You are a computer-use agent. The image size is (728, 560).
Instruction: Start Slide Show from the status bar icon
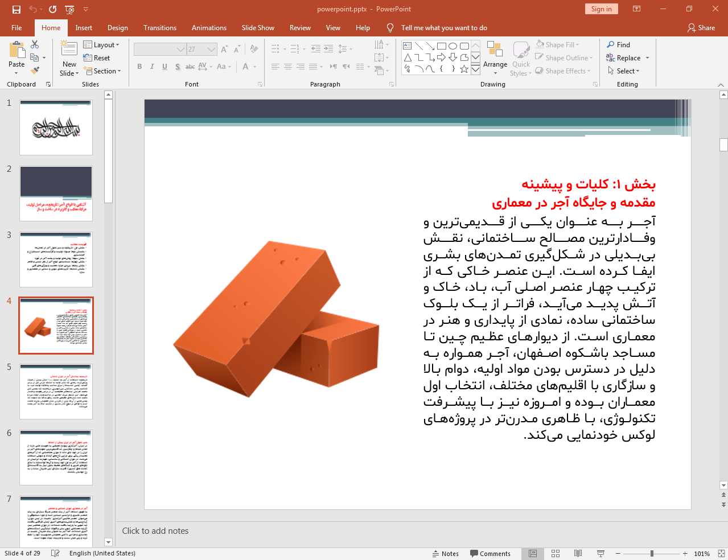(x=601, y=554)
